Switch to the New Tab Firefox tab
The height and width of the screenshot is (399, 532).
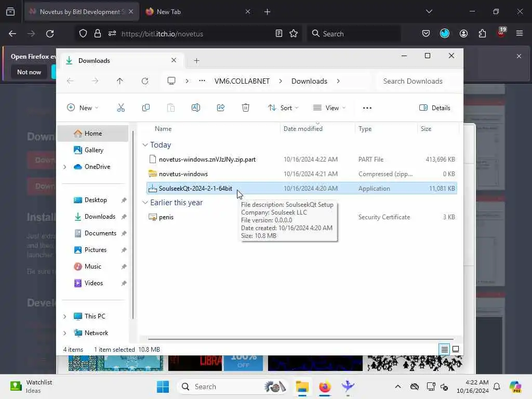click(x=198, y=12)
